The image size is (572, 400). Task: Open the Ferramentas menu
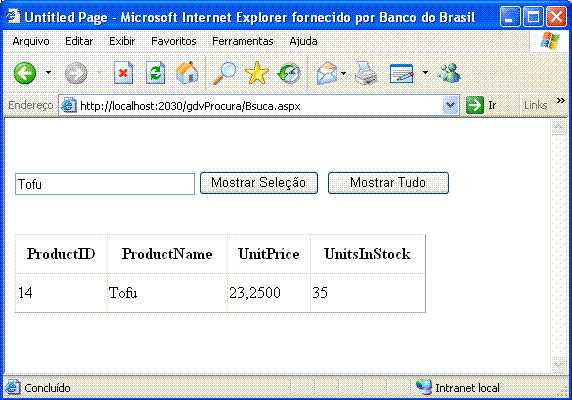(243, 41)
